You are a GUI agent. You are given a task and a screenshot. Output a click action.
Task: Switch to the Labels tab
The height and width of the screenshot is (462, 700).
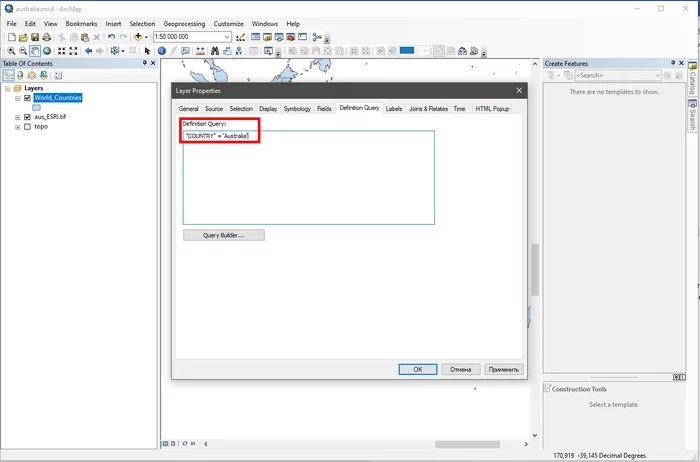(394, 108)
